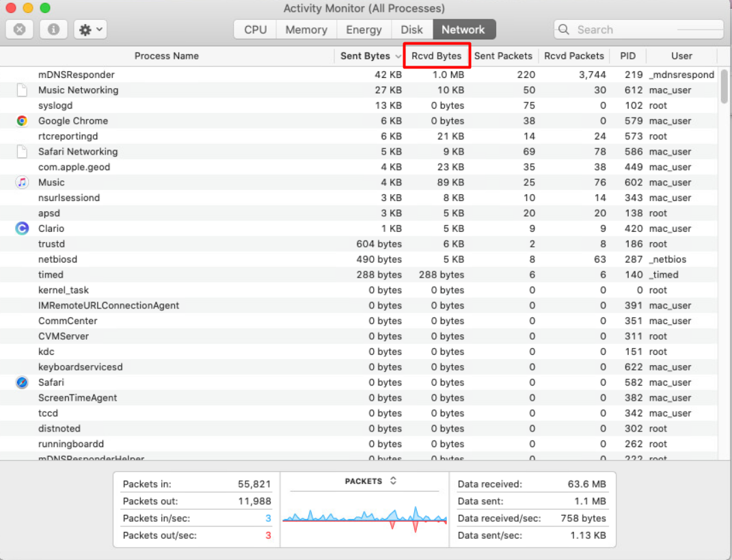Click the Packets in value 55,821

[x=254, y=484]
